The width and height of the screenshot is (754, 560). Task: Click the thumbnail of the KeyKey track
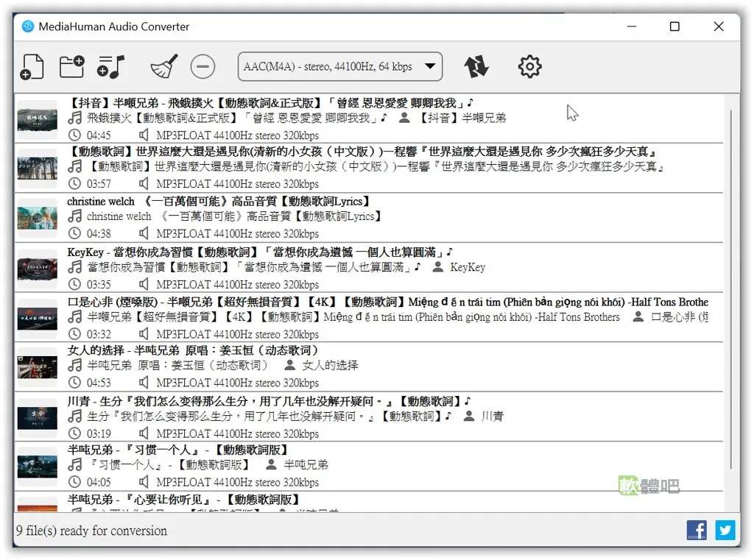tap(37, 268)
